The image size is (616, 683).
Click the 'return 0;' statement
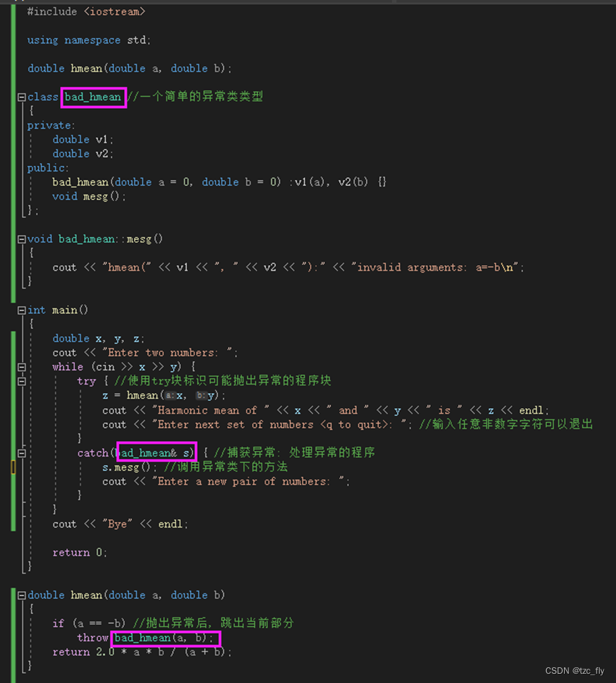80,553
